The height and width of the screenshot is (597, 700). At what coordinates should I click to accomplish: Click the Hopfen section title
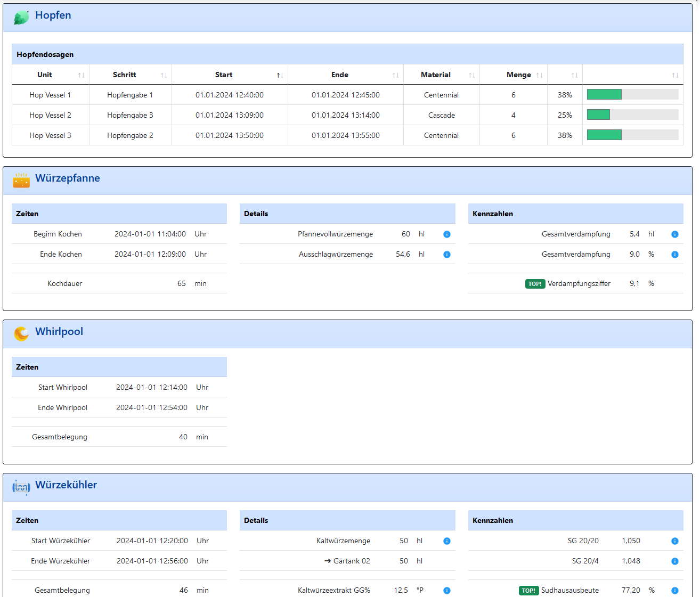click(53, 15)
